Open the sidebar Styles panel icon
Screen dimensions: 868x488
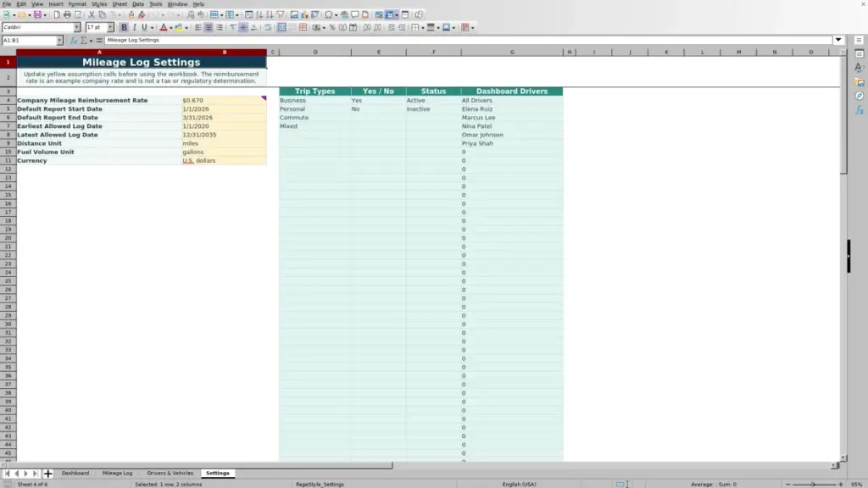click(x=860, y=68)
